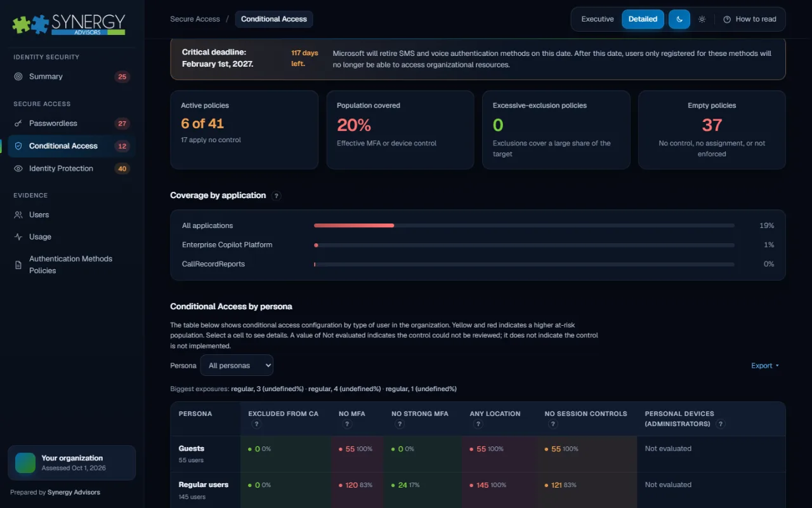Switch to light mode with sun icon
This screenshot has width=812, height=508.
(702, 19)
